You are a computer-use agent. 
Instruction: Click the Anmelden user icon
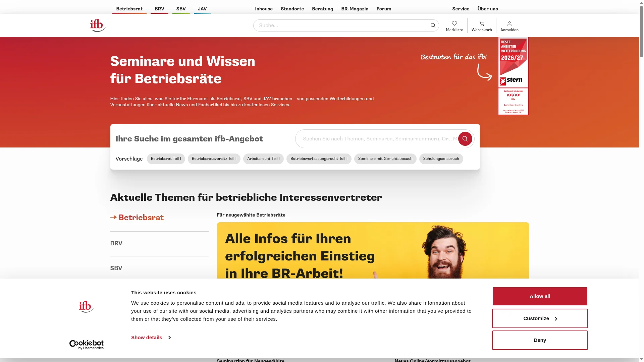tap(509, 26)
